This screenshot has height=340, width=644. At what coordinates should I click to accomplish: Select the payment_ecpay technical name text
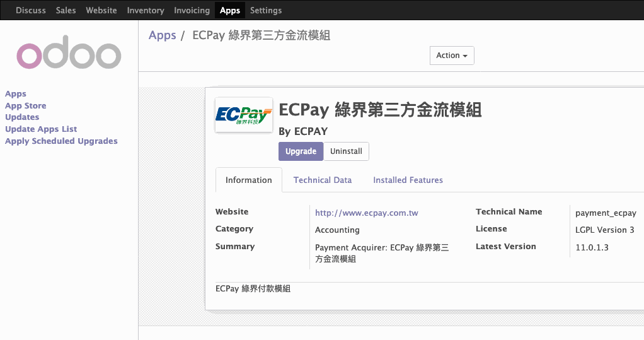coord(606,213)
